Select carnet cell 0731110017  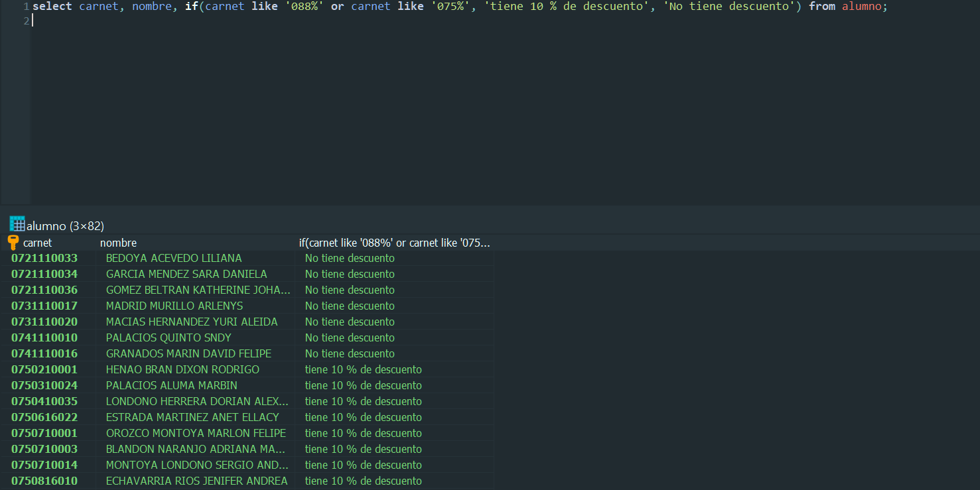(x=44, y=306)
